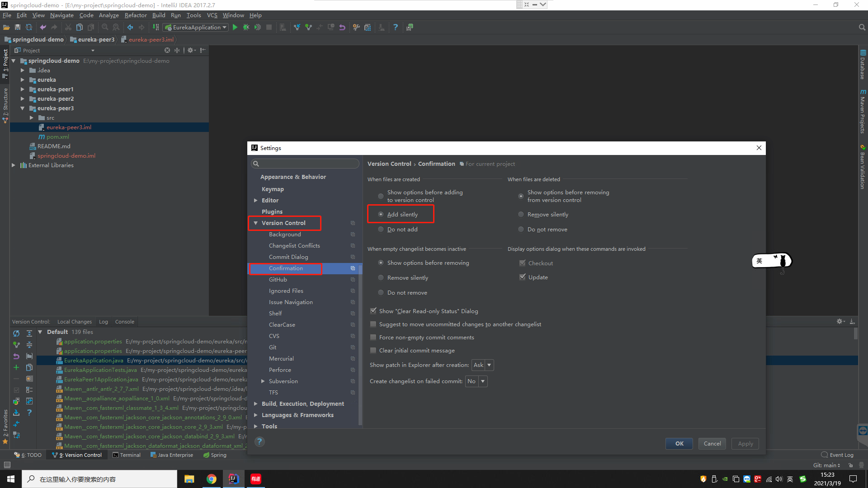
Task: Open the Event Log in the status bar
Action: click(x=837, y=455)
